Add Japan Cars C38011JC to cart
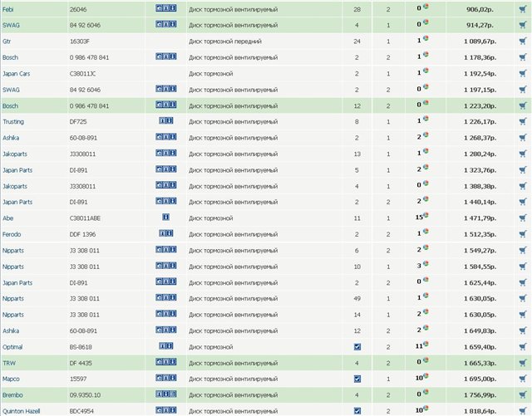This screenshot has height=416, width=532. [x=523, y=74]
